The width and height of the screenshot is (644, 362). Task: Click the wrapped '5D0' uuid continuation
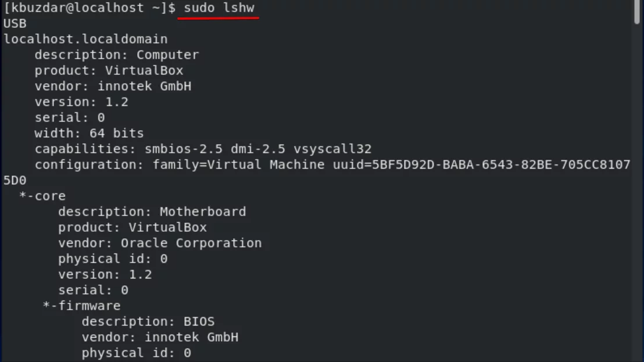(15, 180)
